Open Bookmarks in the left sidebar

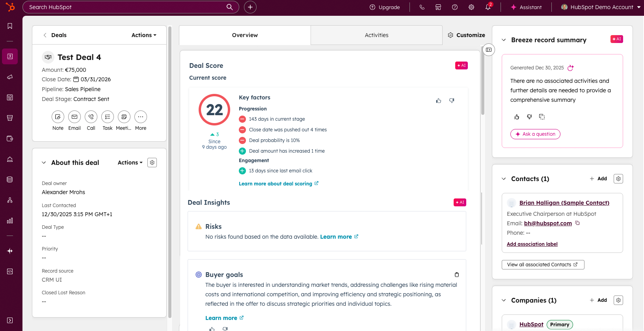coord(10,26)
